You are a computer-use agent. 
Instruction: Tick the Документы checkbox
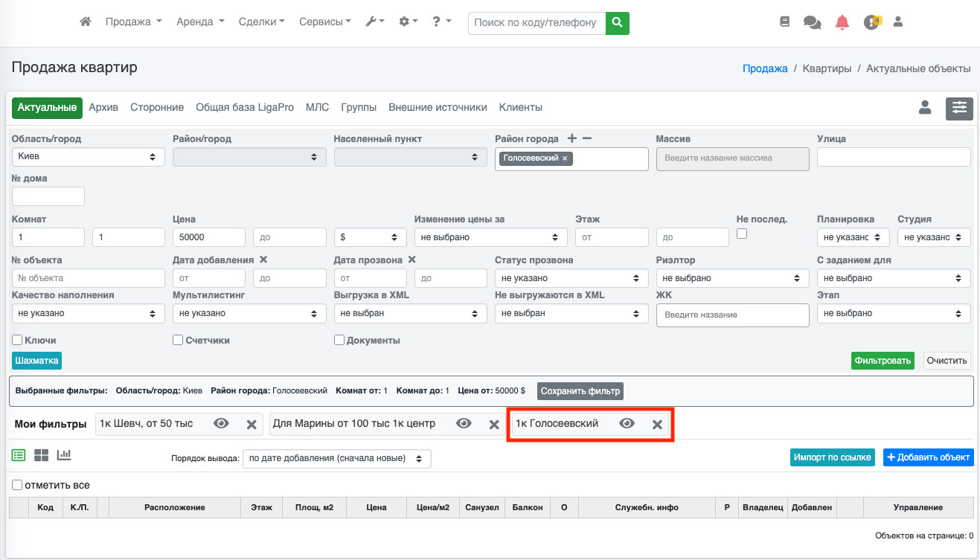pos(339,340)
